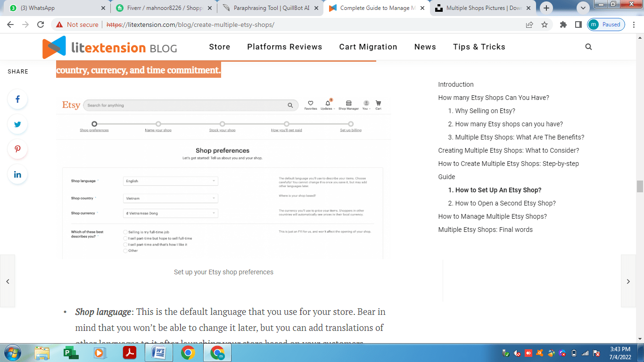Open media player taskbar icon
Screen dimensions: 644x362
click(x=99, y=353)
